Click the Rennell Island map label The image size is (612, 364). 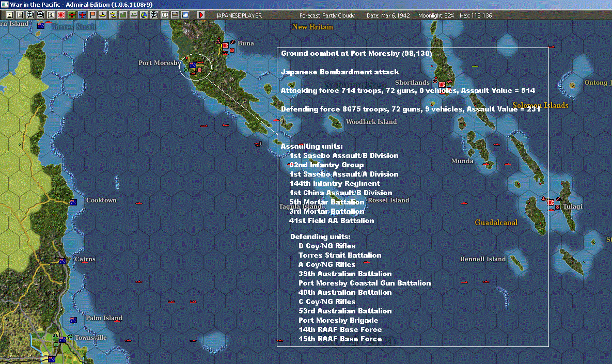[483, 259]
